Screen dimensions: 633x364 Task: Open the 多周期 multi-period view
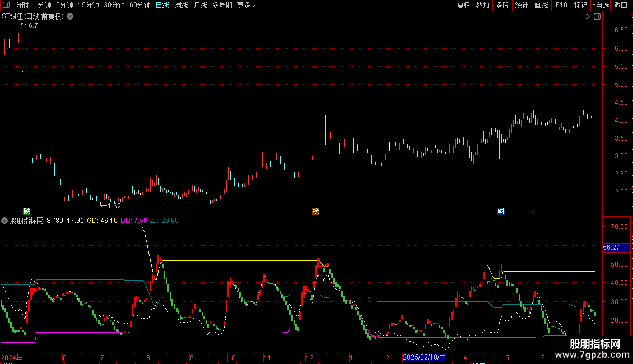222,5
